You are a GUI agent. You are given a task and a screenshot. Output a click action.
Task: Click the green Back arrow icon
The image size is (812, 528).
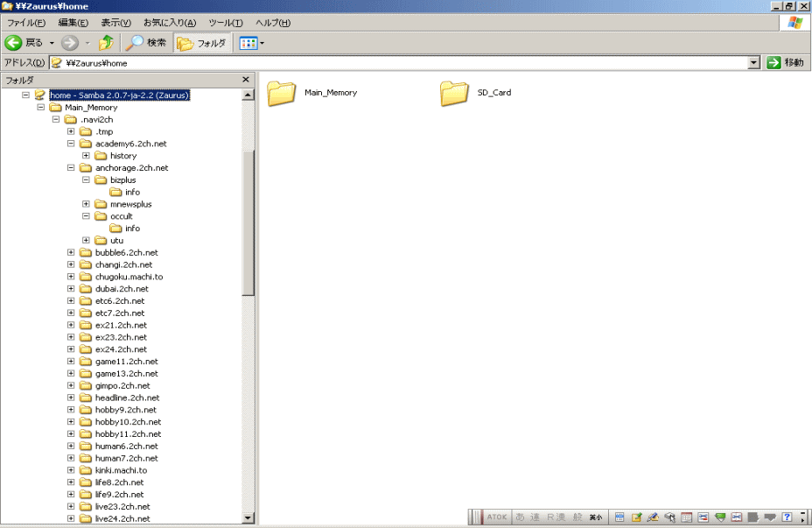pos(13,43)
